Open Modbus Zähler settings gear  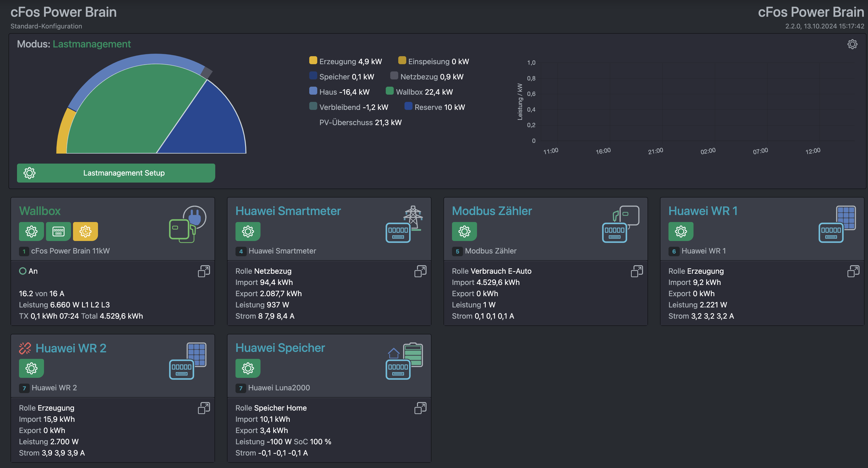(464, 231)
